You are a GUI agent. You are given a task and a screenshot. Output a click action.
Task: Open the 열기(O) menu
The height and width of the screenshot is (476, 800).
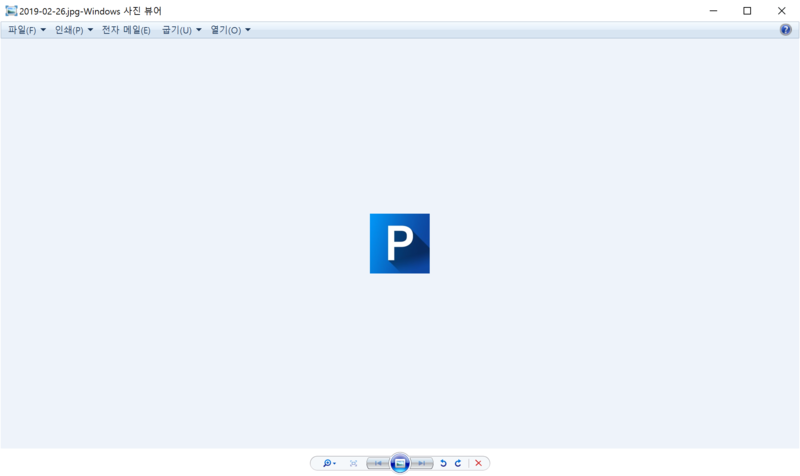click(x=231, y=30)
